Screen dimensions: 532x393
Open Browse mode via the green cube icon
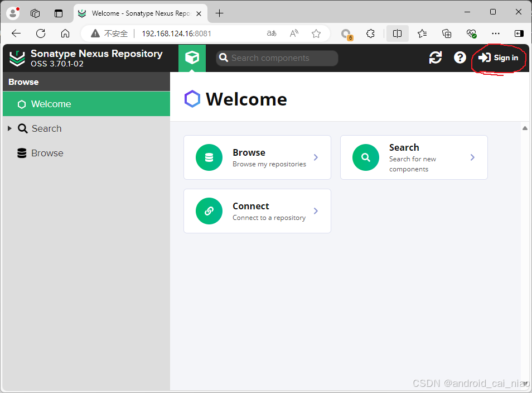[x=192, y=58]
